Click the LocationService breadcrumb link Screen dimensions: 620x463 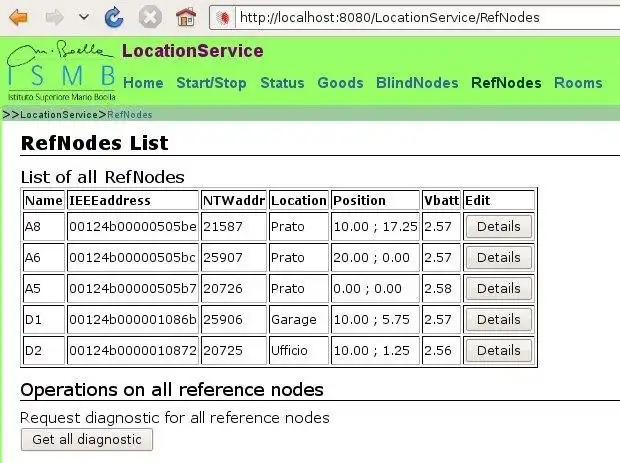click(59, 115)
